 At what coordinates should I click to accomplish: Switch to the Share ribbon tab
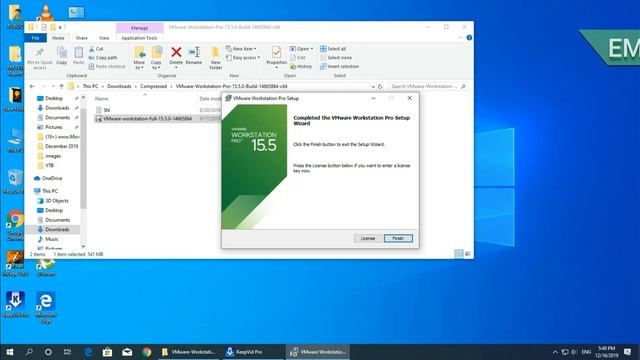[x=82, y=38]
